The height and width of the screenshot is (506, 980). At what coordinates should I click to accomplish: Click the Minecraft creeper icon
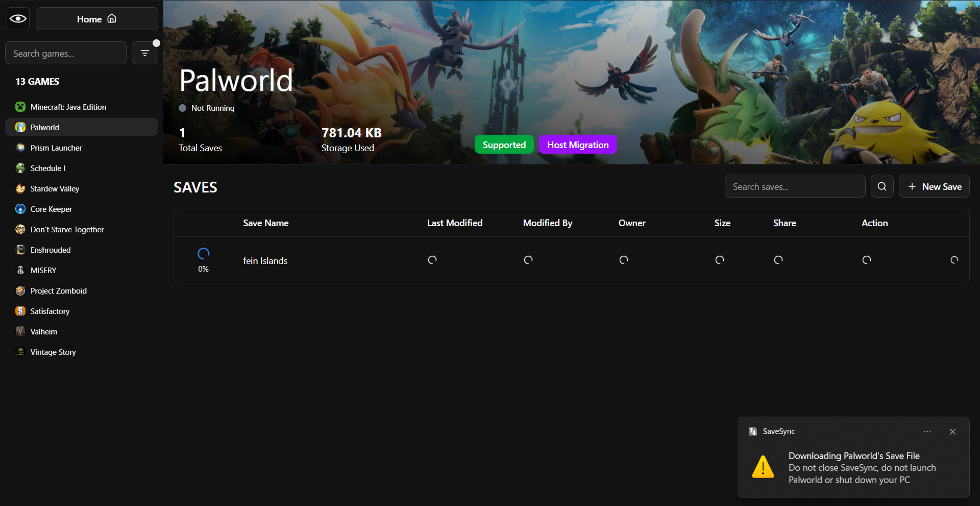pyautogui.click(x=20, y=107)
